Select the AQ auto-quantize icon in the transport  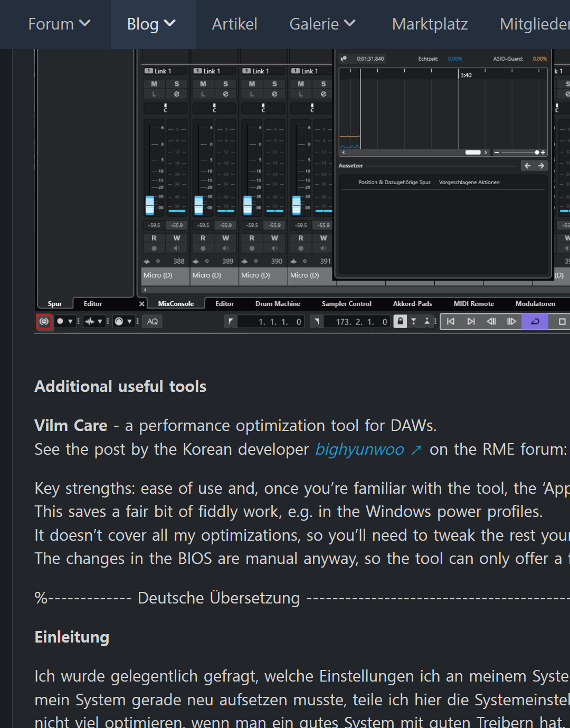[151, 321]
